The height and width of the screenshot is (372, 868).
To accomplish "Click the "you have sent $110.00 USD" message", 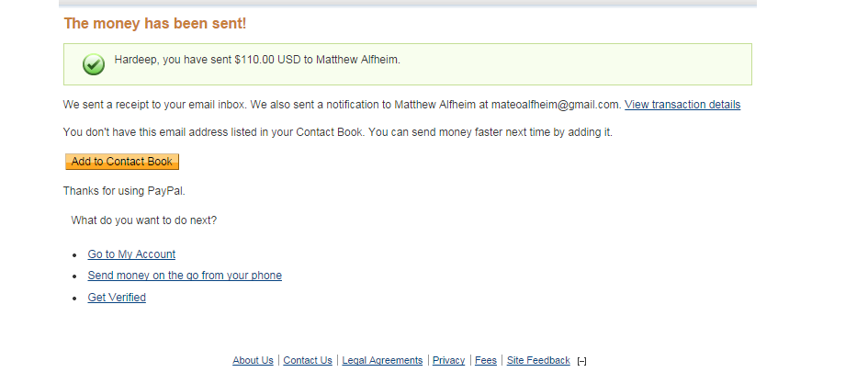I will click(x=232, y=60).
